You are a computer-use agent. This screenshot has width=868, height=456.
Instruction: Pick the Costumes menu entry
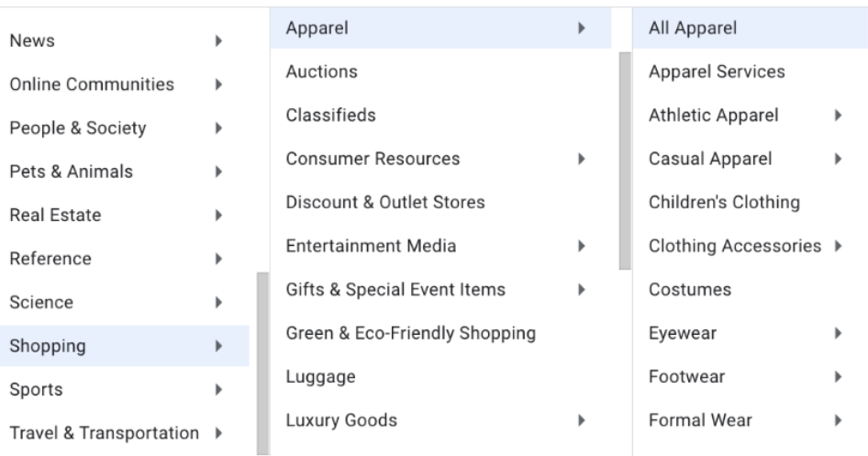(689, 290)
